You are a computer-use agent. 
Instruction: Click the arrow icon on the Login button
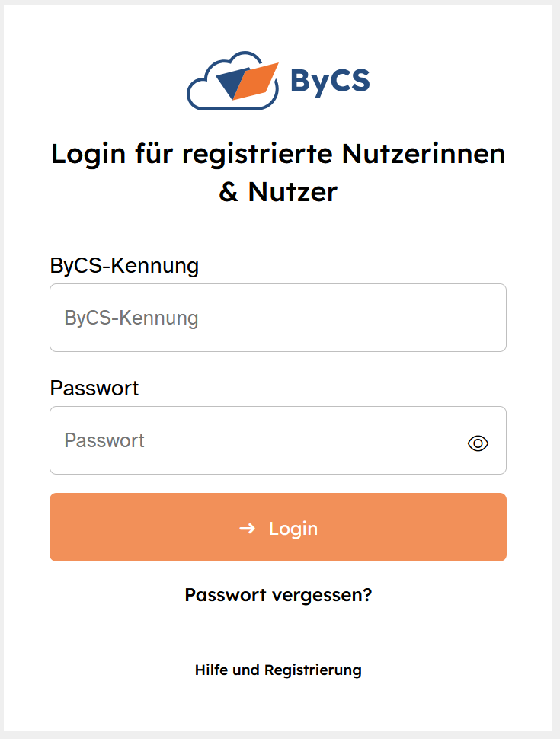[247, 528]
